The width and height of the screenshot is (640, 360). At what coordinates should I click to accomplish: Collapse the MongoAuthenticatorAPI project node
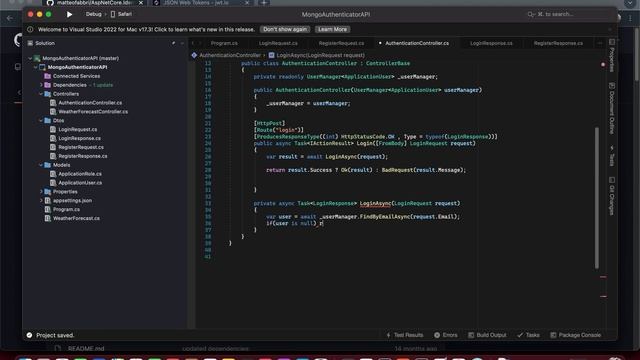pyautogui.click(x=36, y=67)
